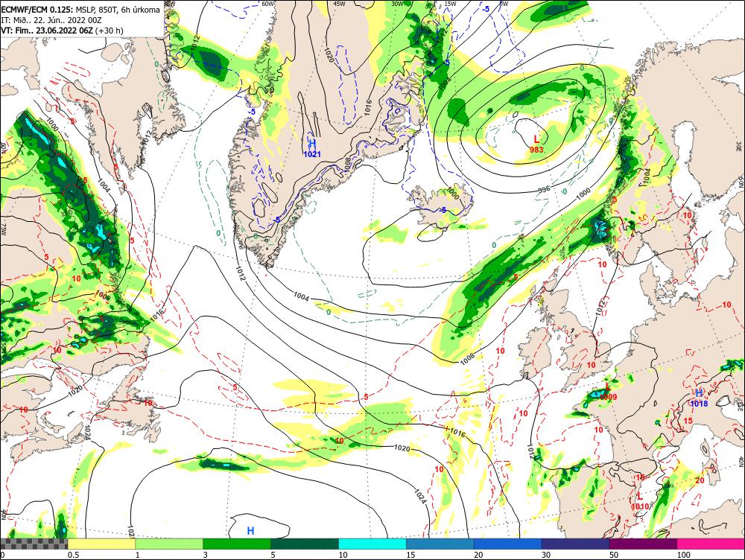Click the light green 1–3 mm legend swatch

coord(169,544)
